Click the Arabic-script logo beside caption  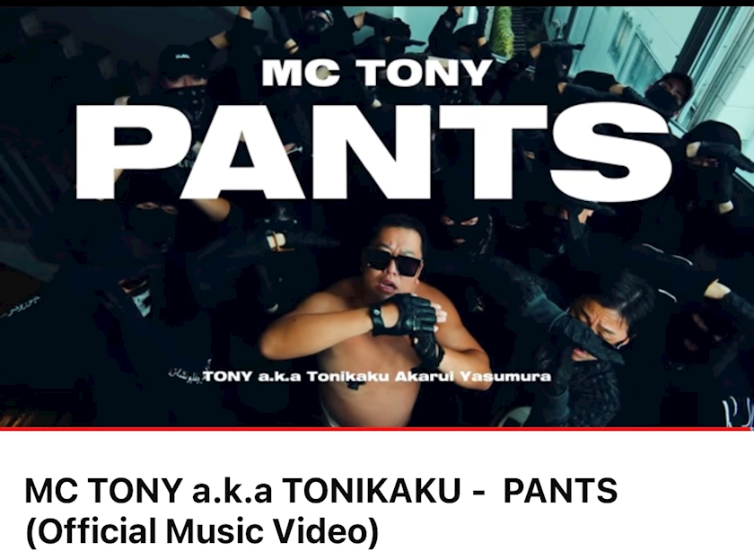tap(185, 373)
